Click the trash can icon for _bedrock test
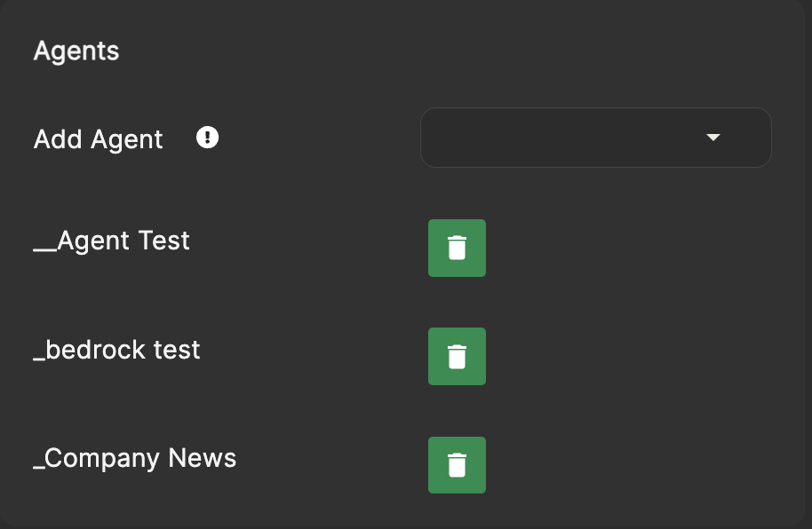 [457, 356]
